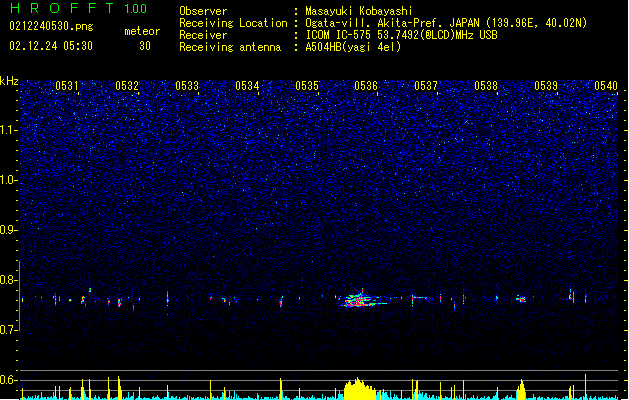Click the 0534 time marker
The width and height of the screenshot is (629, 400).
click(247, 86)
